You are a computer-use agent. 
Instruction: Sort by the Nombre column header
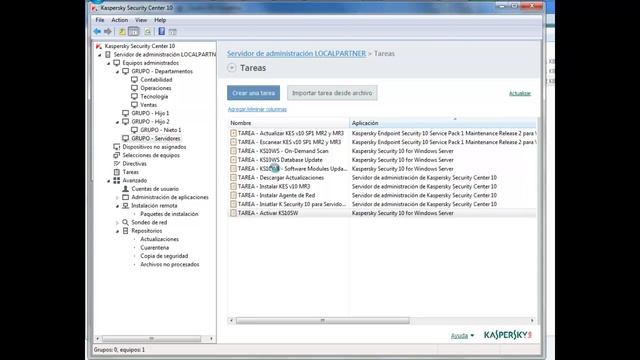pos(288,123)
